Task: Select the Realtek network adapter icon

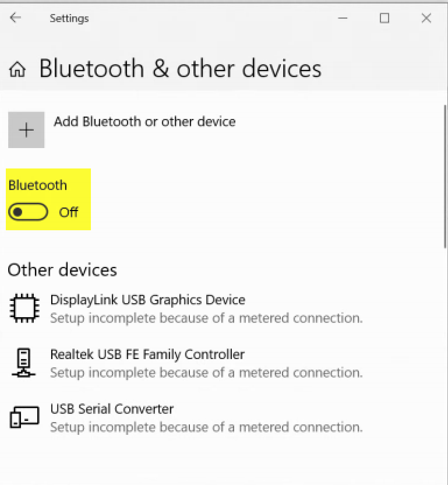Action: point(23,363)
